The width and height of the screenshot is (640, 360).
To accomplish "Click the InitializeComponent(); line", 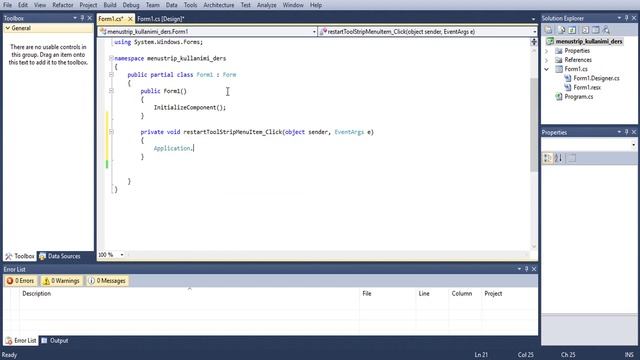I will tap(189, 107).
